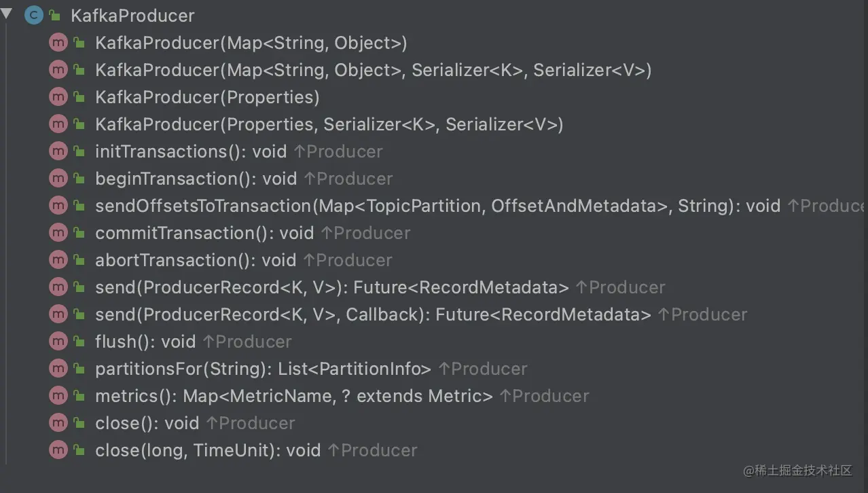The height and width of the screenshot is (493, 868).
Task: Select the KafkaProducer(Properties) constructor
Action: (x=207, y=97)
